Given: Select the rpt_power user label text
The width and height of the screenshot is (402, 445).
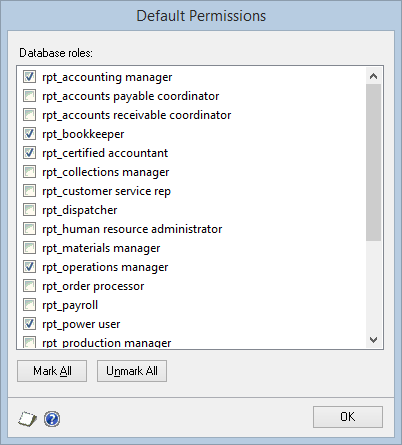Looking at the screenshot, I should tap(81, 324).
